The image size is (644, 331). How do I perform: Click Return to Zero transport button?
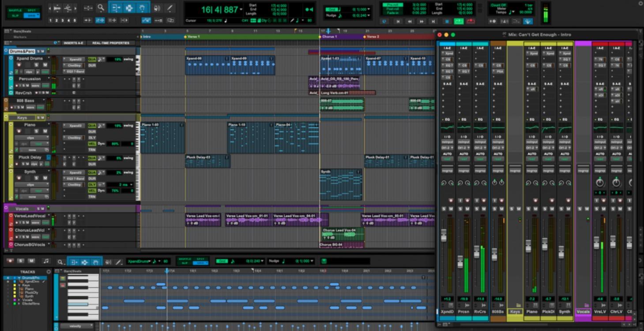tap(398, 21)
